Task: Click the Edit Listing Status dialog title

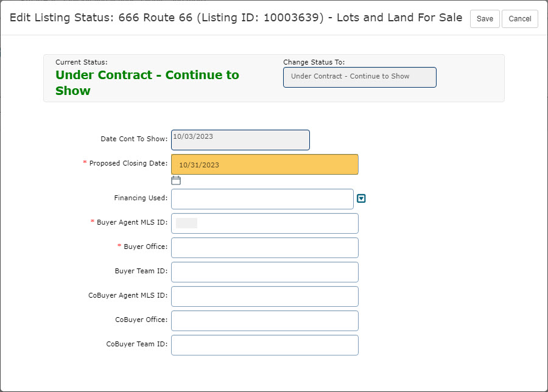Action: click(x=236, y=18)
